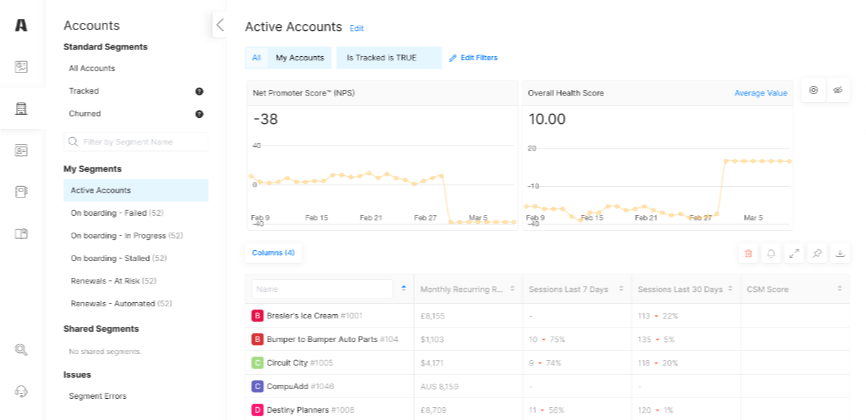Open On boarding - In Progress segment
Image resolution: width=866 pixels, height=420 pixels.
[x=126, y=235]
